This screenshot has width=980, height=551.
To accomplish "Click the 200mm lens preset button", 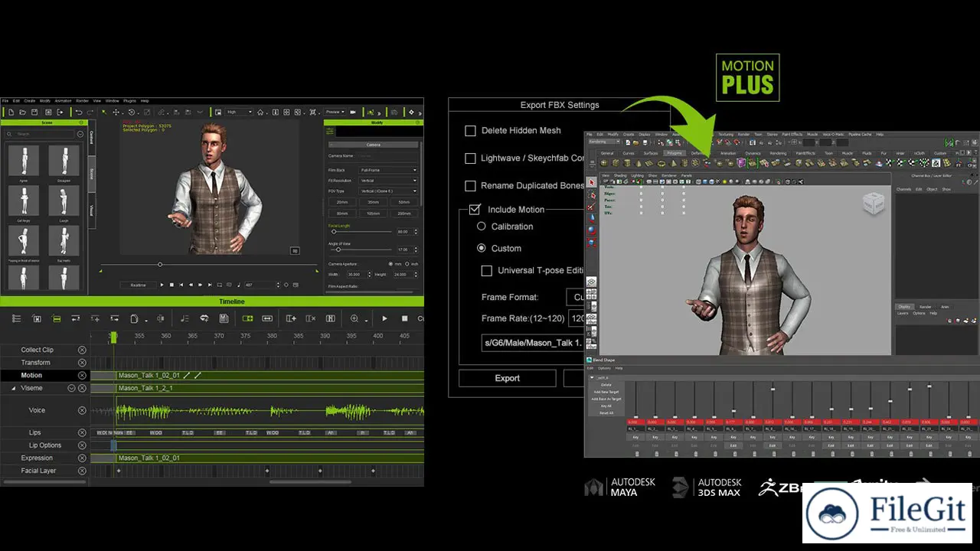I will (x=403, y=214).
